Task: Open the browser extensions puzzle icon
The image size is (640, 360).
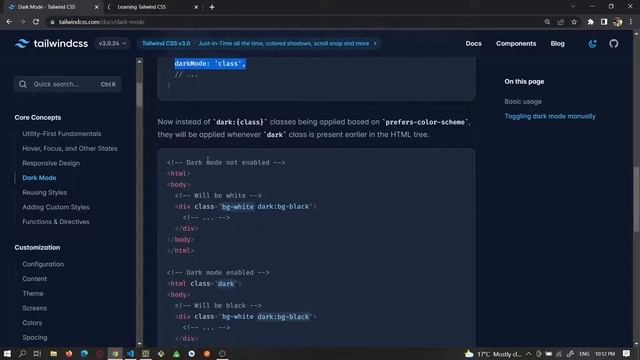Action: pyautogui.click(x=590, y=22)
